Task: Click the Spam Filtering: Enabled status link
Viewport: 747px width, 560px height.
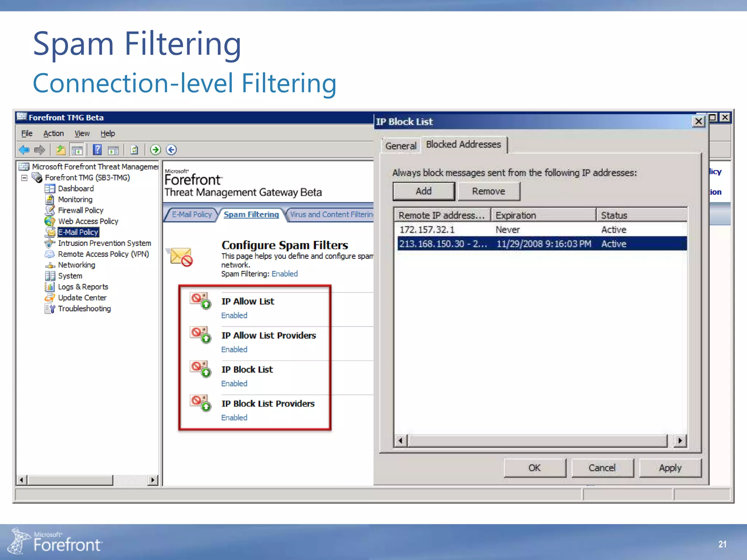Action: (x=285, y=274)
